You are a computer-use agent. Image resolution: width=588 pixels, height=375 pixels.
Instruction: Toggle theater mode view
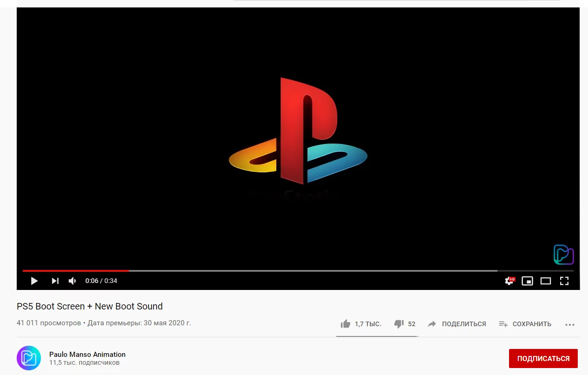point(546,281)
